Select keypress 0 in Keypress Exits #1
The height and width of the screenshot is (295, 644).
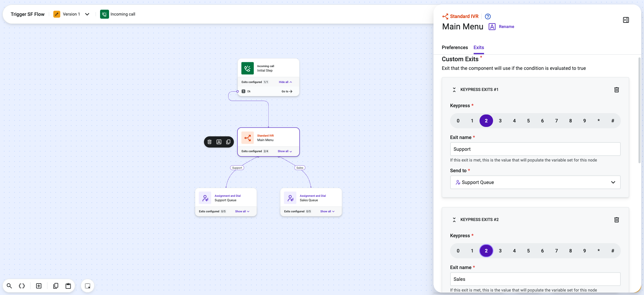[458, 121]
